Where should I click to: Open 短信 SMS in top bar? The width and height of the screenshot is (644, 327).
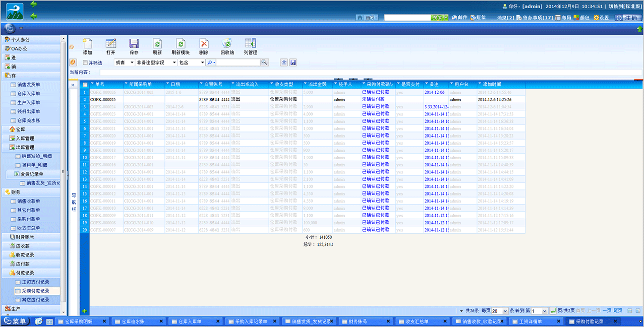tap(478, 18)
